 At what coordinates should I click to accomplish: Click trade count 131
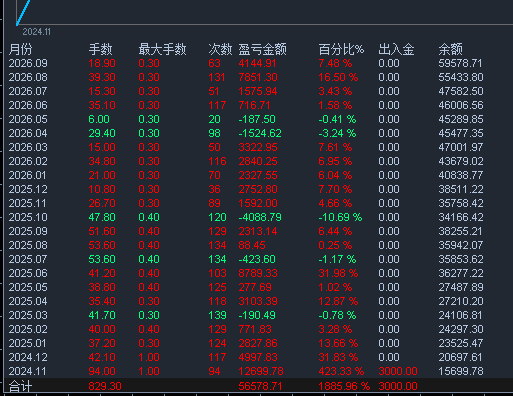[x=217, y=77]
